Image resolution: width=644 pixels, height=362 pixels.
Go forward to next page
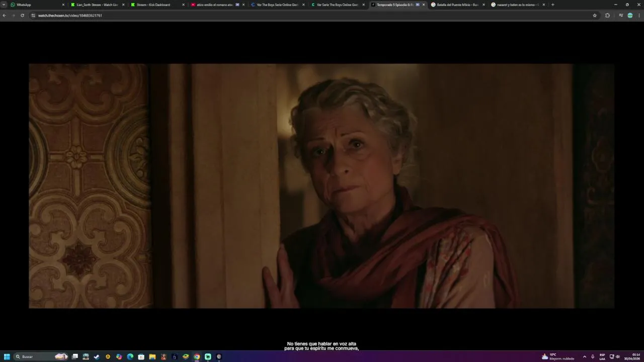click(x=13, y=16)
